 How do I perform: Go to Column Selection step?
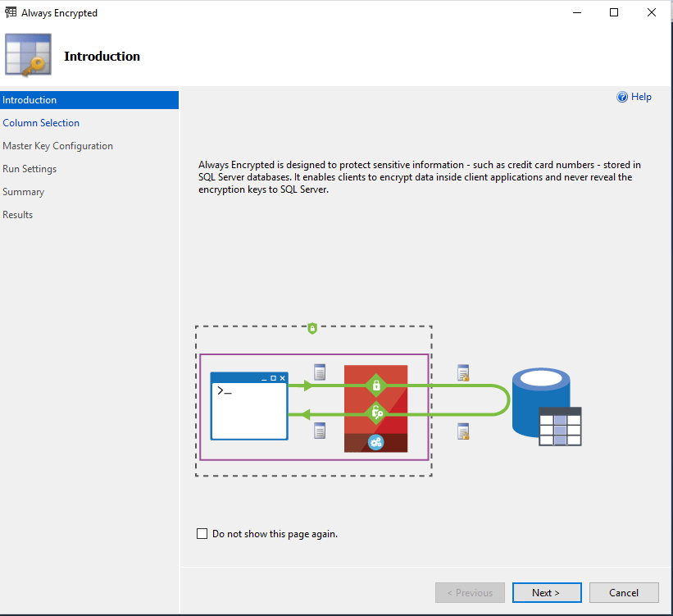coord(41,123)
